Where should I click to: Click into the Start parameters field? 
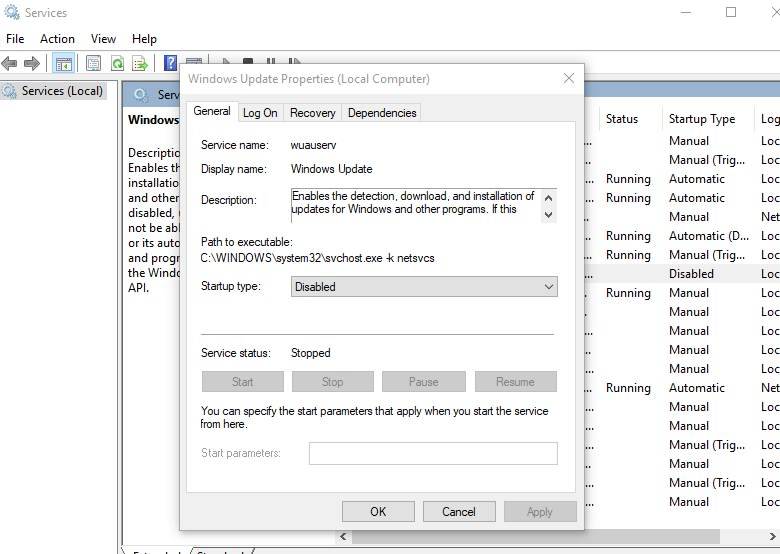click(x=433, y=454)
